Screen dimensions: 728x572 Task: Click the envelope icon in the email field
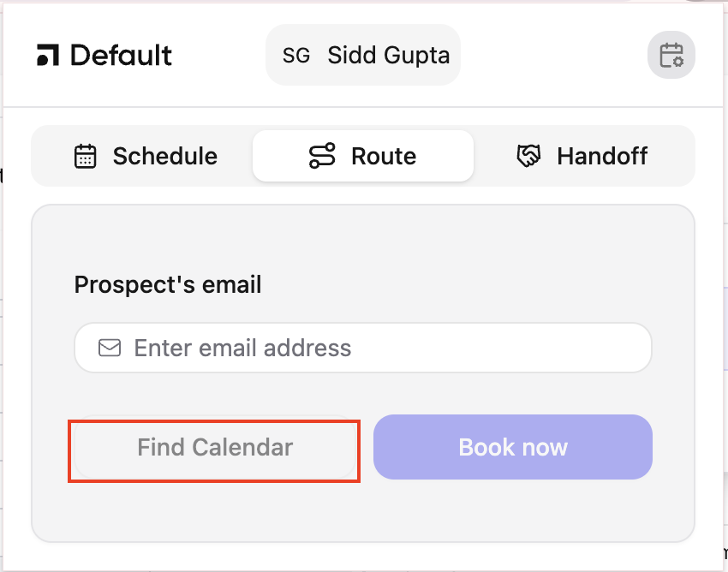click(109, 348)
